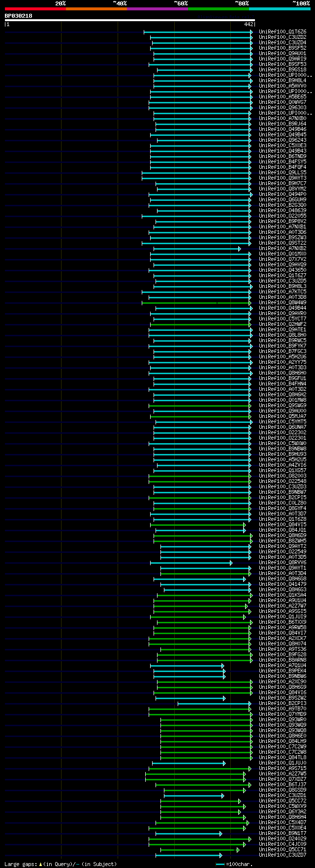Image resolution: width=315 pixels, height=868 pixels.
Task: Open hit UniRef100_Q9AU01
Action: [283, 53]
